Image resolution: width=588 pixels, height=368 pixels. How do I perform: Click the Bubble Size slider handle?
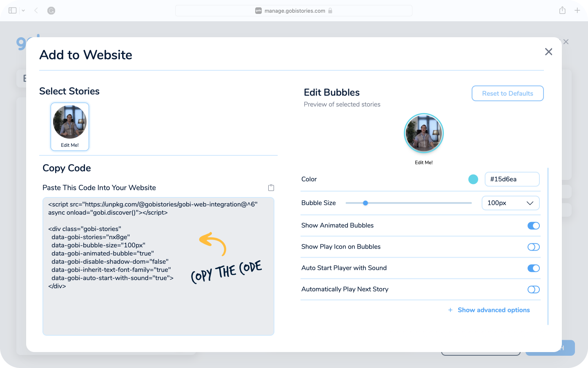365,203
